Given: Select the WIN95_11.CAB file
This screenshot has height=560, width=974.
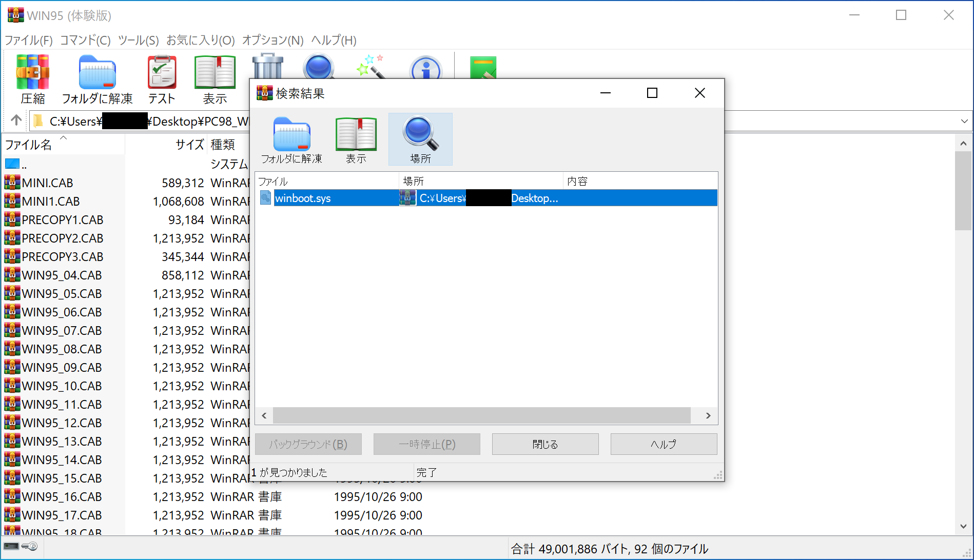Looking at the screenshot, I should (126, 404).
